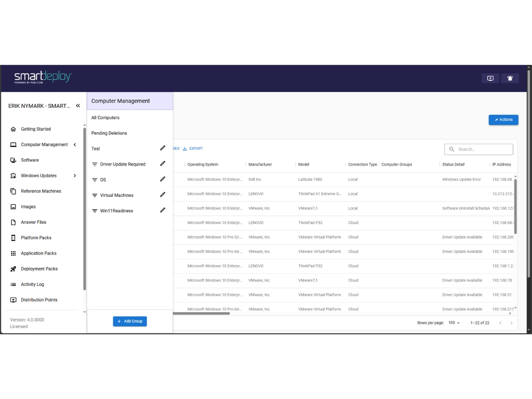Click the Latitude 7480 model cell
Viewport: 532px width, 399px height.
pyautogui.click(x=310, y=180)
